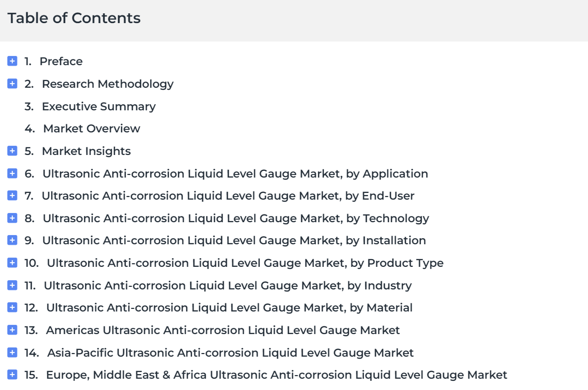This screenshot has height=390, width=588.
Task: Click plus icon beside by Industry section
Action: 12,285
